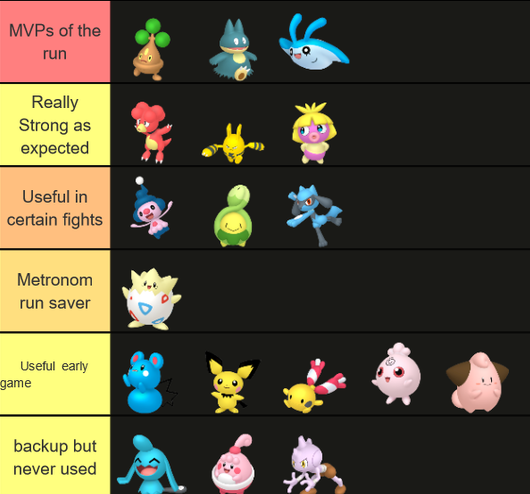Click the Bonsly icon in MVPs row
The image size is (530, 494).
pos(151,49)
